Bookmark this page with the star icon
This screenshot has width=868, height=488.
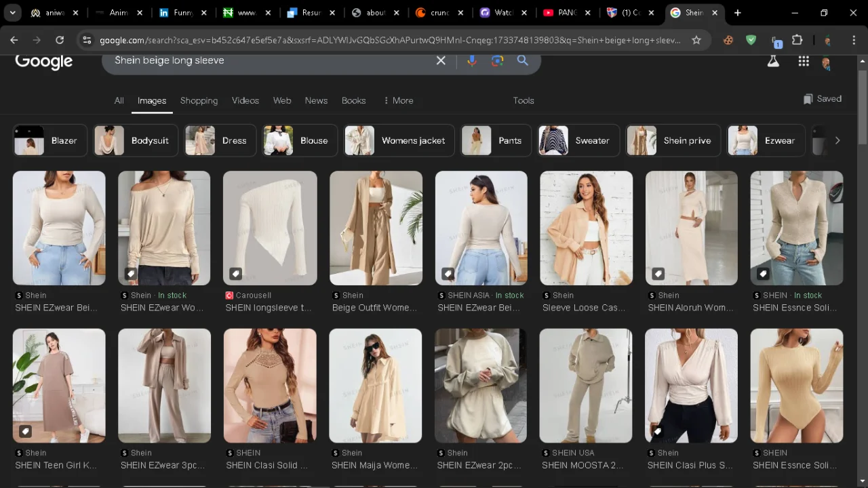[x=696, y=40]
